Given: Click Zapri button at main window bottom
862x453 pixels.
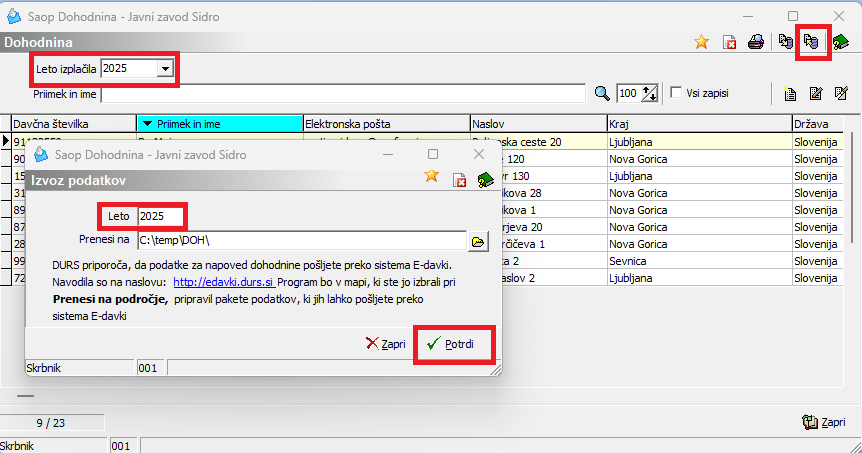Looking at the screenshot, I should (824, 422).
